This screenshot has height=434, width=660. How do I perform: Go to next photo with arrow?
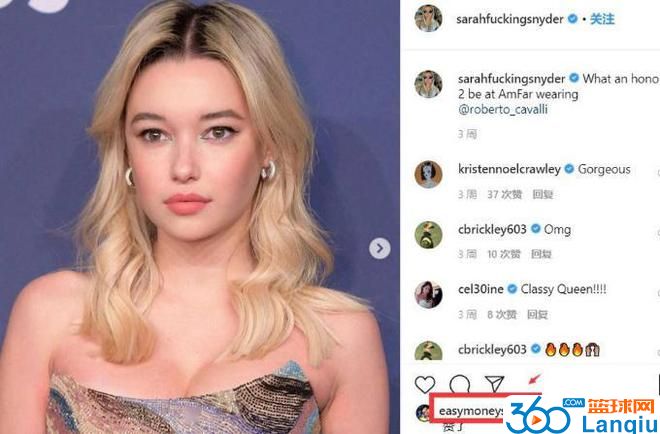tap(380, 248)
